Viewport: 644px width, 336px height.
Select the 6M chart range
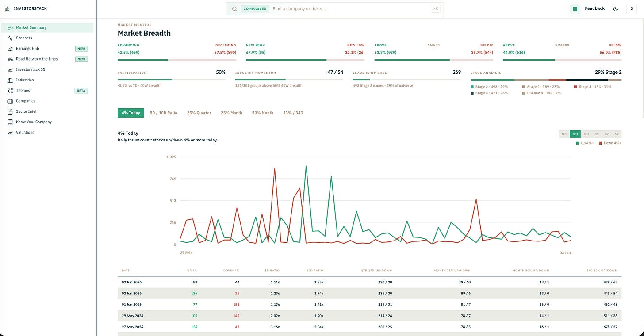pyautogui.click(x=586, y=134)
